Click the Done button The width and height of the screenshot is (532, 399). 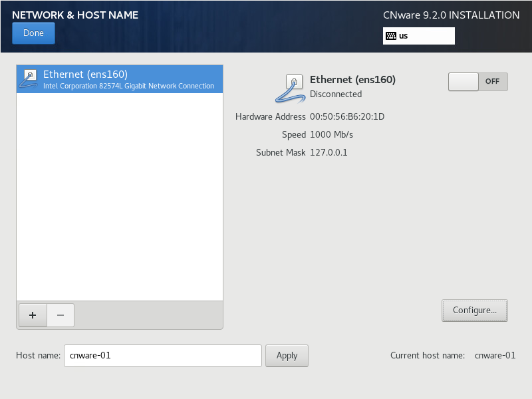point(33,33)
